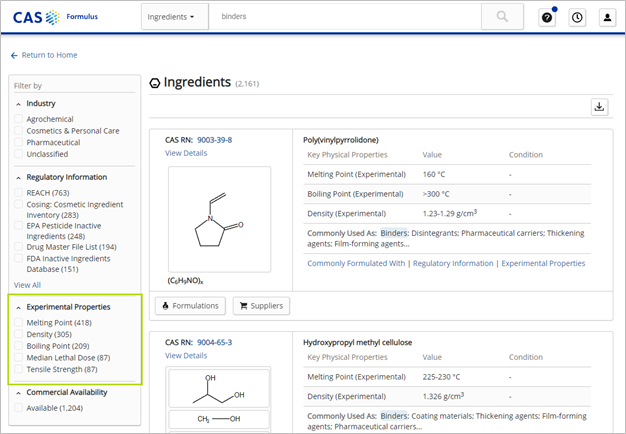
Task: Open the Ingredients search type dropdown
Action: 174,17
